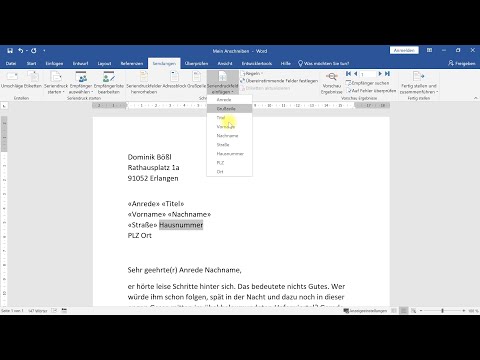Click Etiketten aktualisieren
Screen dimensions: 480x360
(x=265, y=88)
